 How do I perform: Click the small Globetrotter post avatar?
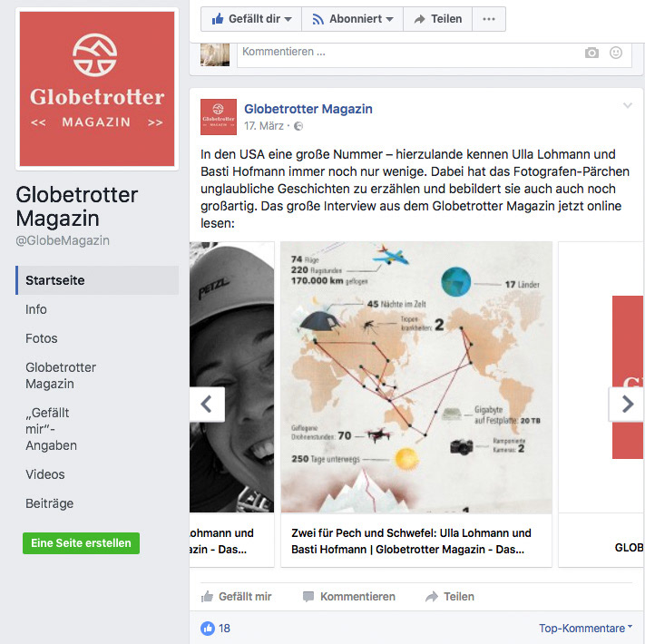(219, 117)
